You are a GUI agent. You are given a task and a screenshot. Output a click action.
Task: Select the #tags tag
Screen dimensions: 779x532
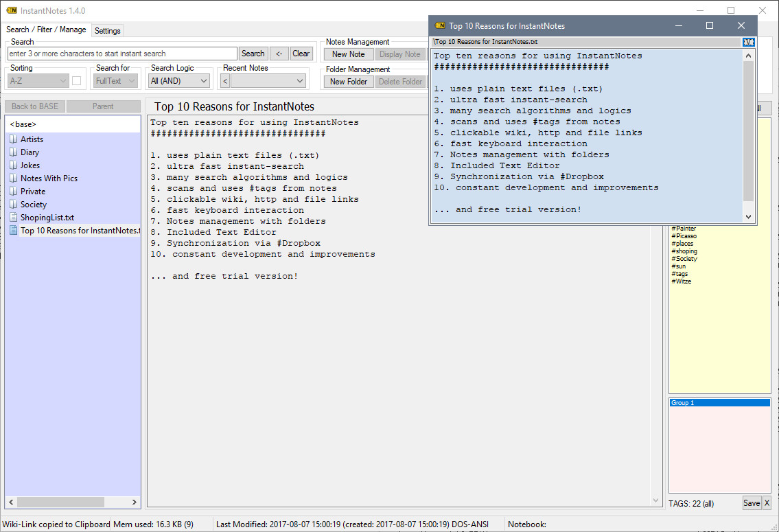tap(679, 274)
